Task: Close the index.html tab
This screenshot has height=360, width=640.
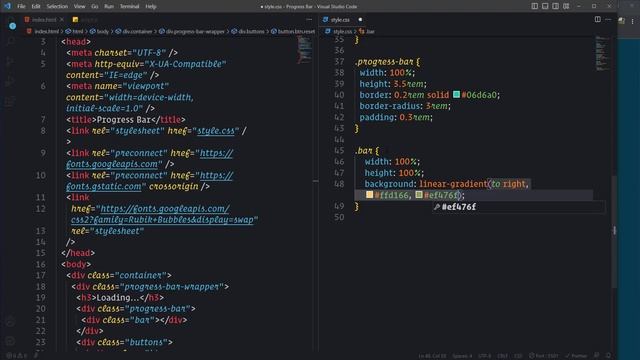Action: point(62,20)
